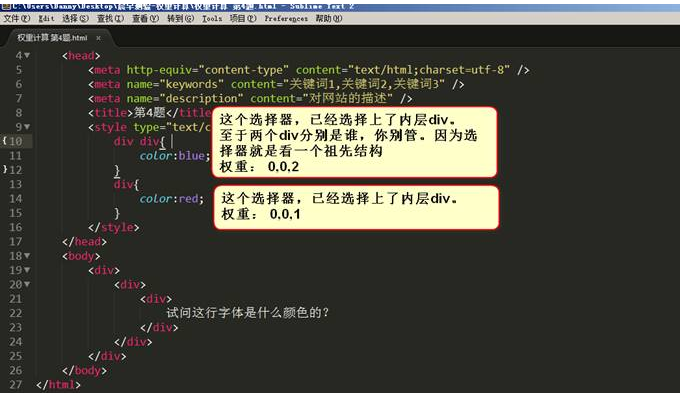Open the Tools menu
682x394 pixels.
pos(212,18)
